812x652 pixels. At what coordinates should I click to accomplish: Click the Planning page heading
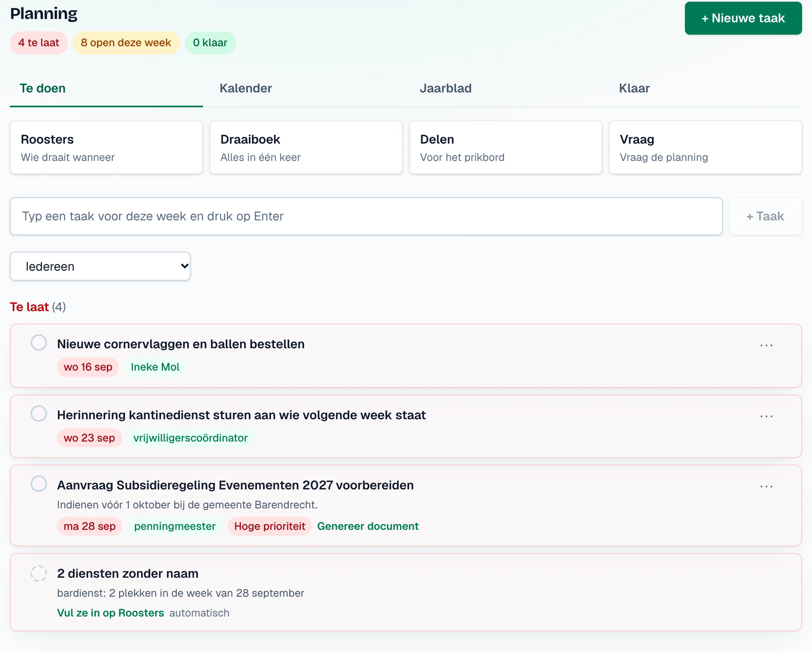click(44, 14)
